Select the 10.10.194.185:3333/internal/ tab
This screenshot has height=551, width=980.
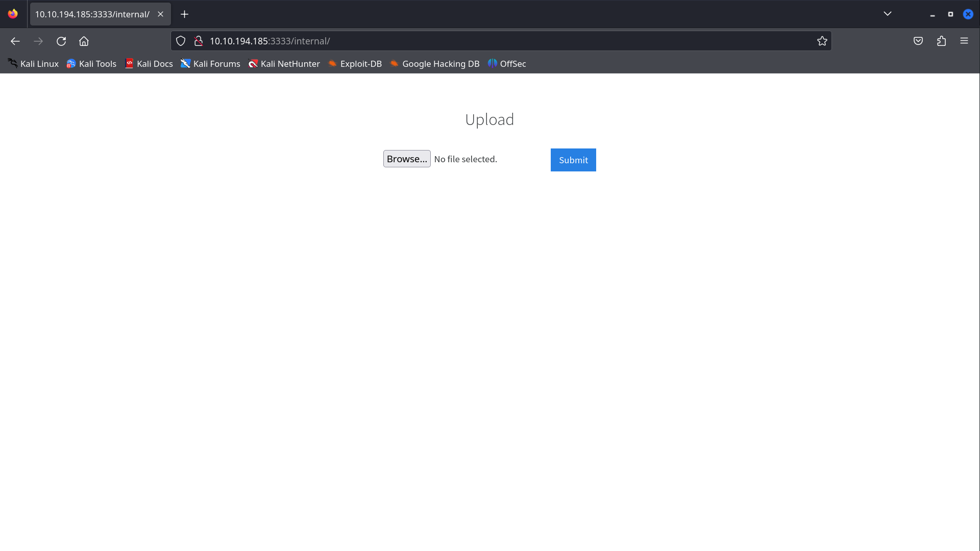(92, 14)
